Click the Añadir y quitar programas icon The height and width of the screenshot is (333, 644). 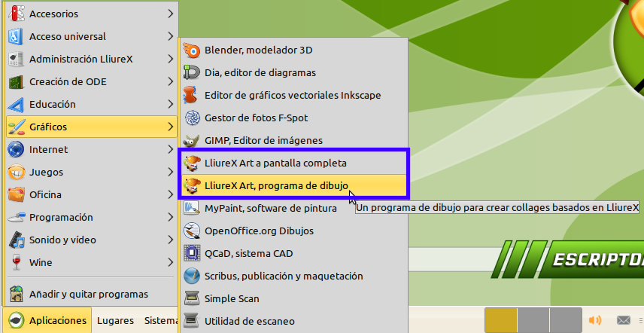17,295
